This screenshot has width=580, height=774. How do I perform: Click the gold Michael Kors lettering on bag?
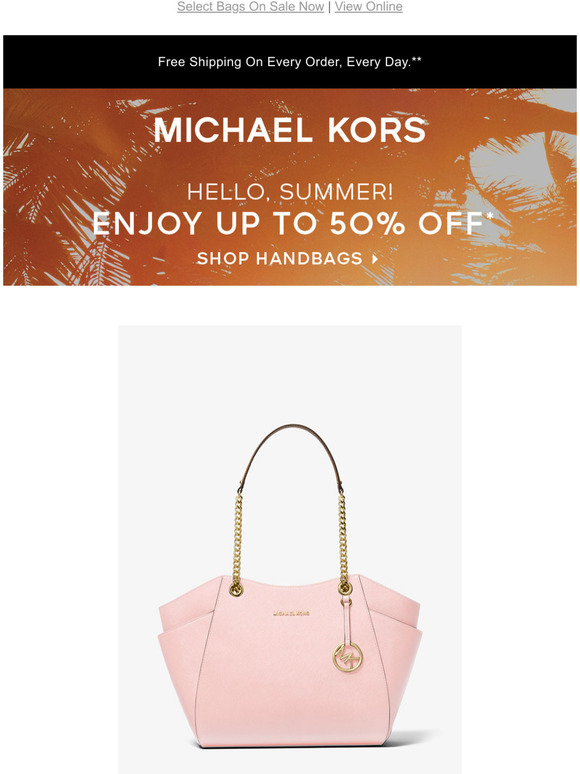[x=291, y=614]
